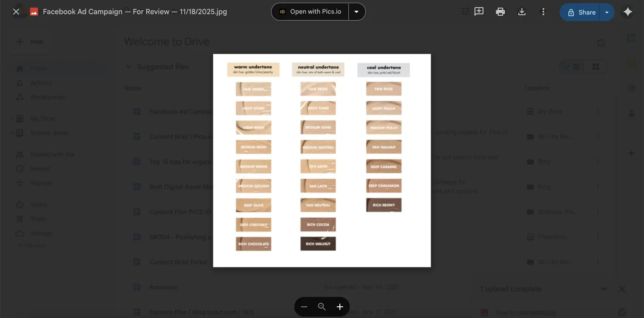Click the how to cosmetics.jpg upload entry
This screenshot has width=644, height=318.
(x=555, y=313)
